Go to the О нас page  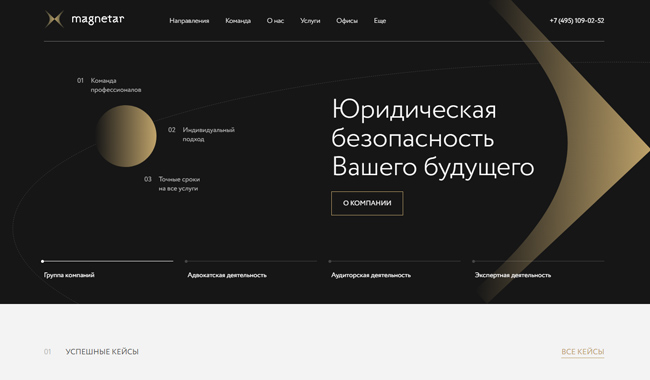coord(275,21)
